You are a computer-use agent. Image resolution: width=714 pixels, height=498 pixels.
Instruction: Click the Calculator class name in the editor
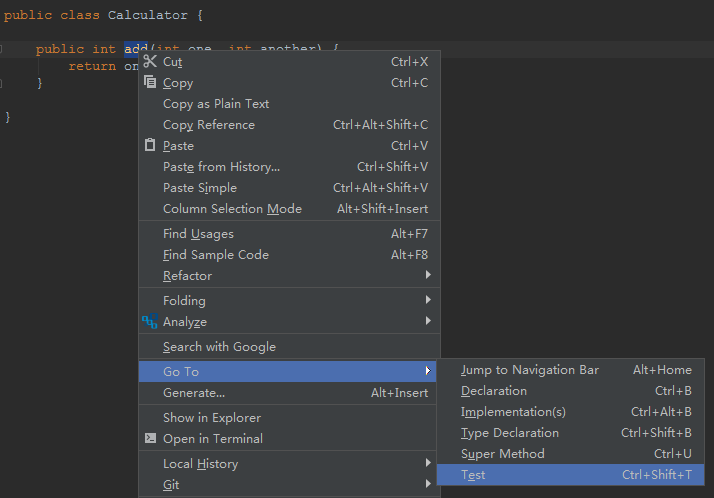pos(148,15)
